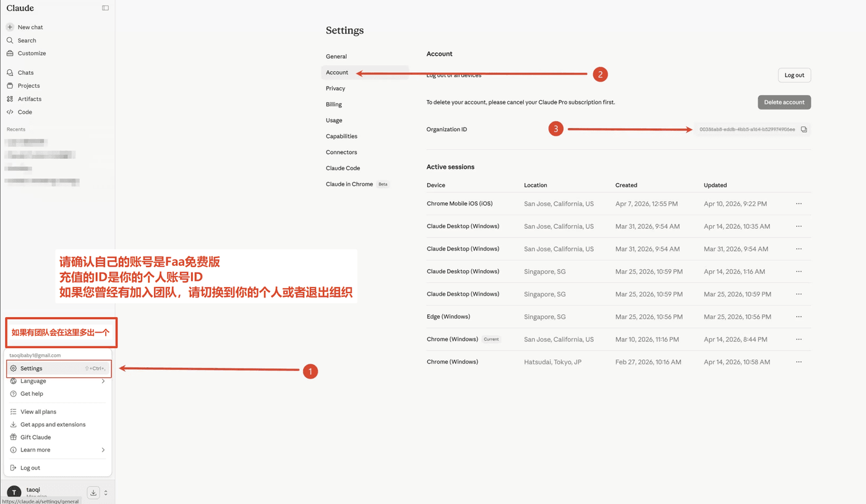Open Settings in the account menu
This screenshot has height=504, width=866.
point(58,368)
